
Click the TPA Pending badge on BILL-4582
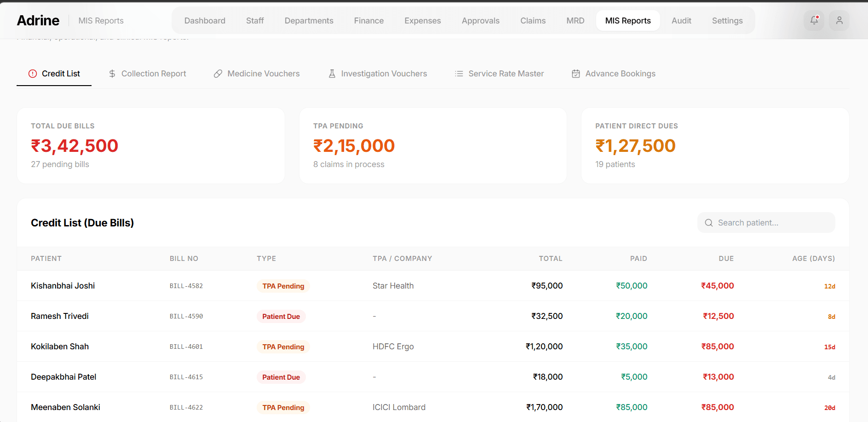pos(283,286)
